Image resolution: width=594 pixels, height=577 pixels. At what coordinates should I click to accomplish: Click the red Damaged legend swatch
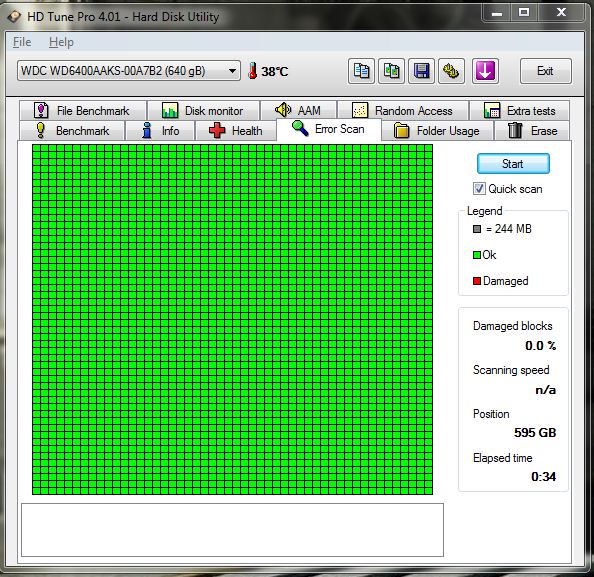pyautogui.click(x=477, y=281)
